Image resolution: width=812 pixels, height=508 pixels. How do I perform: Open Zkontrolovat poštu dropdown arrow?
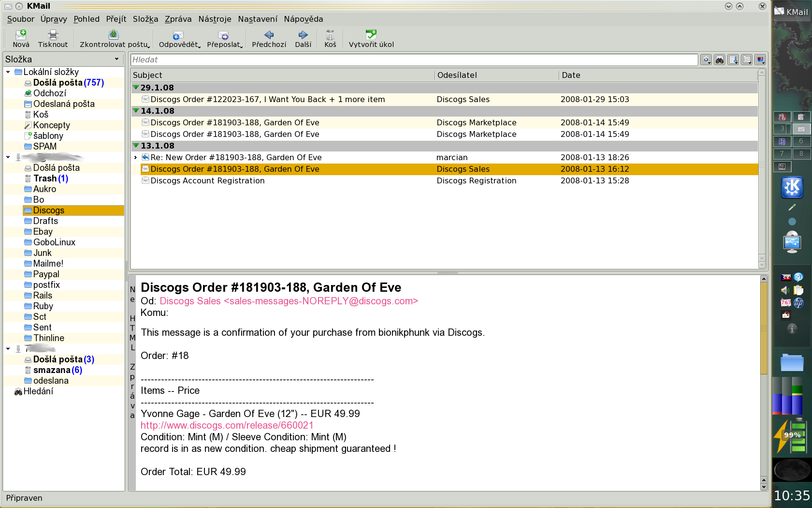click(x=149, y=46)
